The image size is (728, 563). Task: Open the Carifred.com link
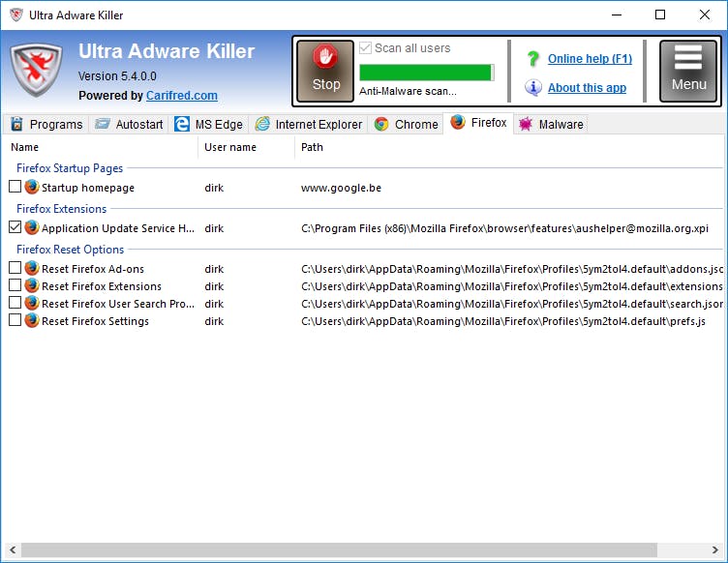pyautogui.click(x=182, y=96)
